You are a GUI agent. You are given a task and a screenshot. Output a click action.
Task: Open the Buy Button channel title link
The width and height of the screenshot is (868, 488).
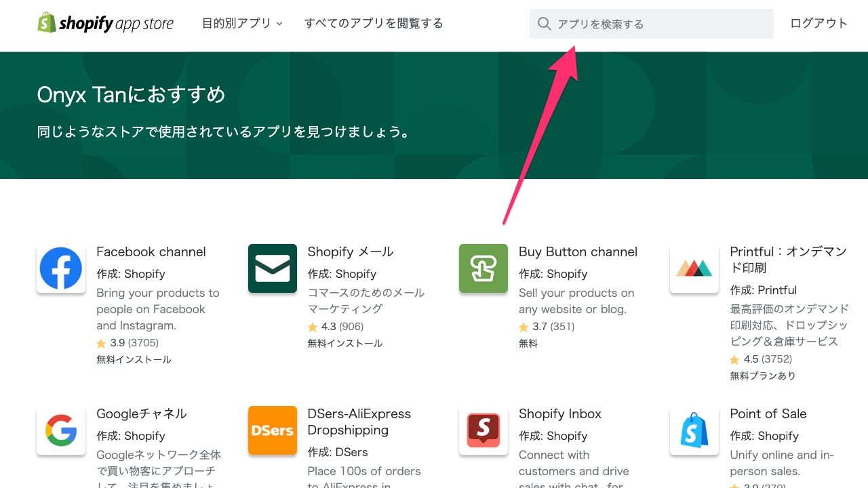point(578,251)
